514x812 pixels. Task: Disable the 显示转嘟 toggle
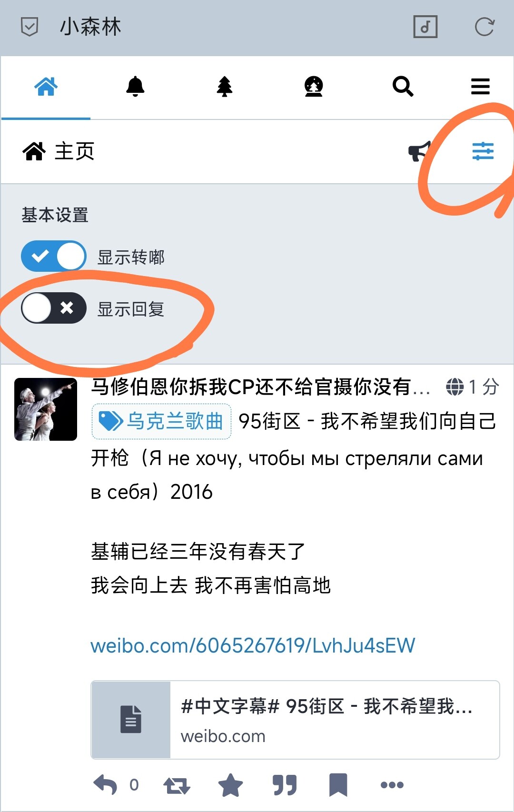(x=54, y=256)
